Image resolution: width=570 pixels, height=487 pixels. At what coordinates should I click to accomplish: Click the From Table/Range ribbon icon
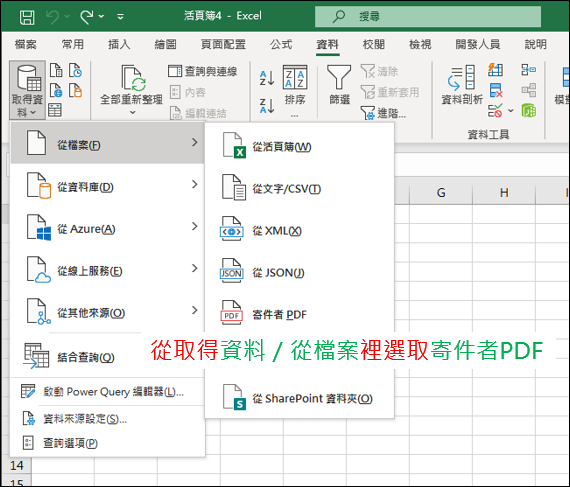[55, 110]
